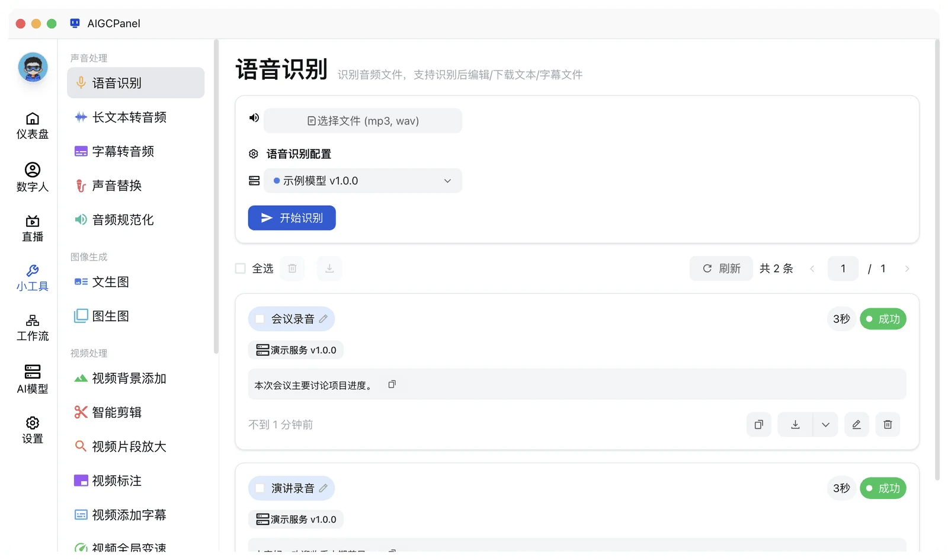This screenshot has height=560, width=948.
Task: Click the 开始识别 button
Action: click(x=292, y=218)
